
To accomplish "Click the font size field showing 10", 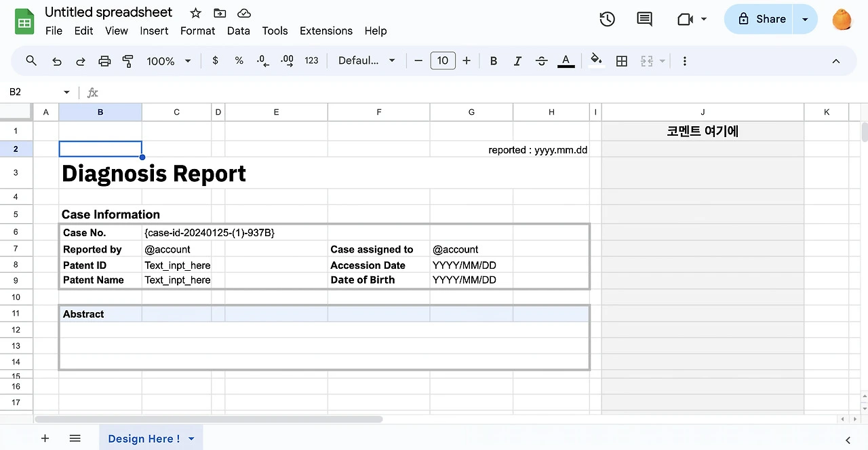I will point(443,61).
